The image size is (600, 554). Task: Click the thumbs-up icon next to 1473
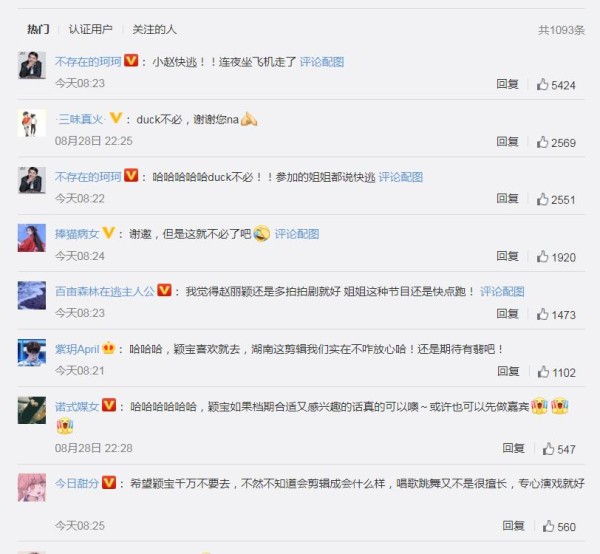[543, 314]
